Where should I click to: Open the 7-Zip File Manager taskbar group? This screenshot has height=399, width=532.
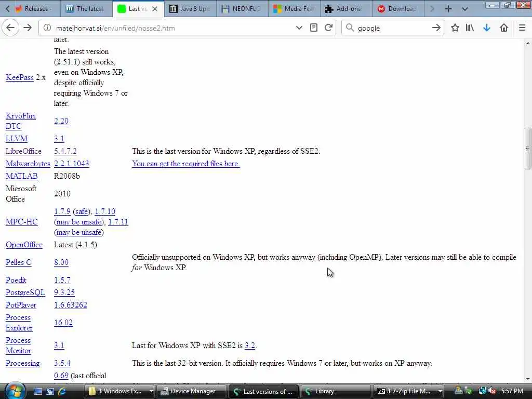[x=409, y=392]
